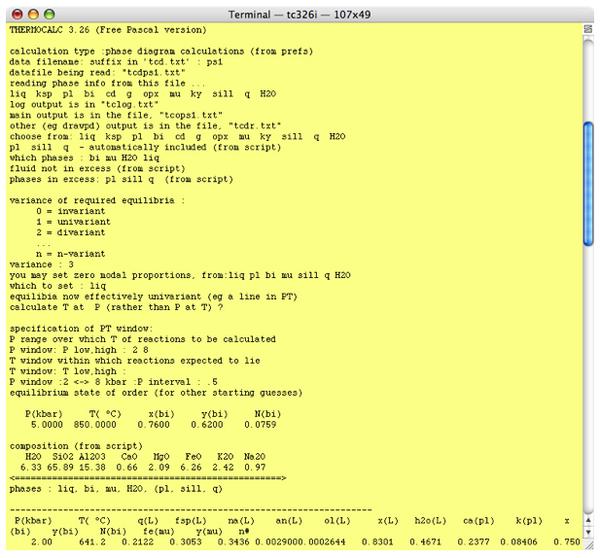Click the 'fe(mu)' header in the results table
Image resolution: width=600 pixels, height=558 pixels.
158,532
